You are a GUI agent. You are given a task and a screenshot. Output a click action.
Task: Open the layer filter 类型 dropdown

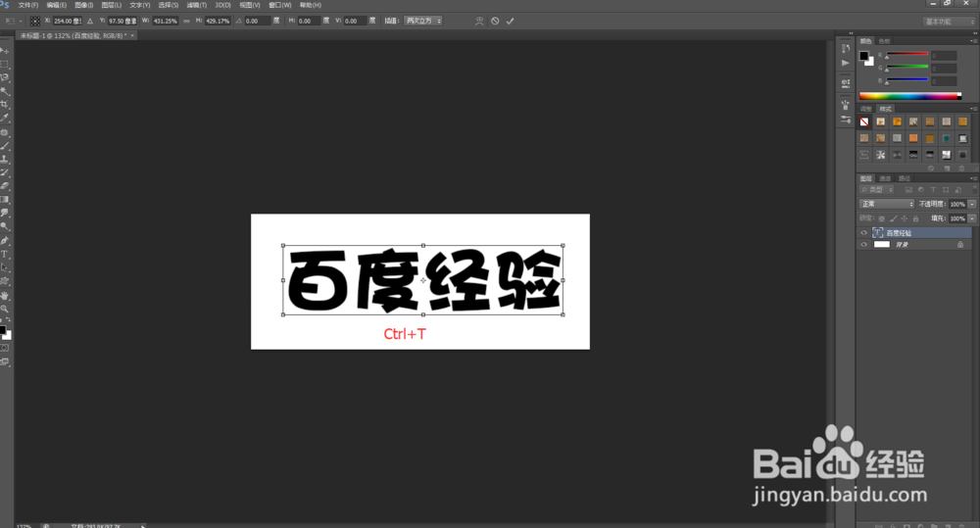(877, 189)
